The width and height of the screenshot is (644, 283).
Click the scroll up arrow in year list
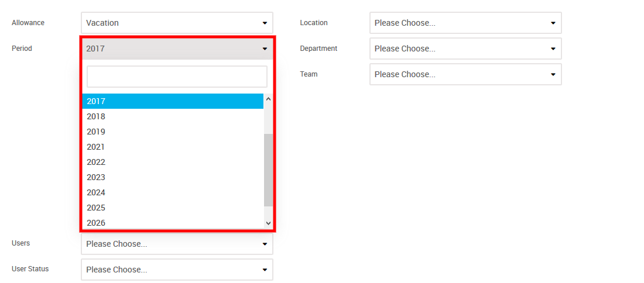tap(269, 99)
